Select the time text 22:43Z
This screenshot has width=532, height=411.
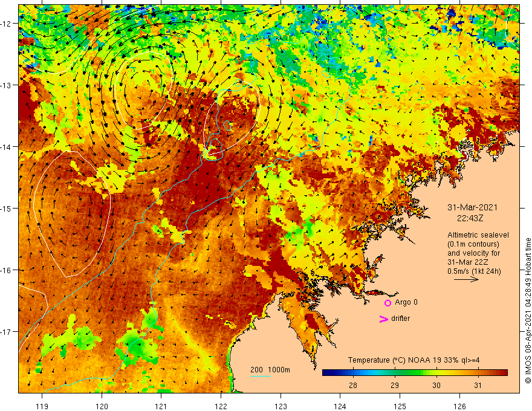(470, 218)
